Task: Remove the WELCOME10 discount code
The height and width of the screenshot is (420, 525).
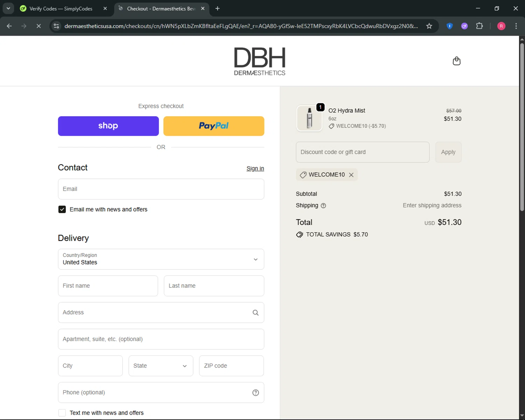Action: tap(351, 175)
